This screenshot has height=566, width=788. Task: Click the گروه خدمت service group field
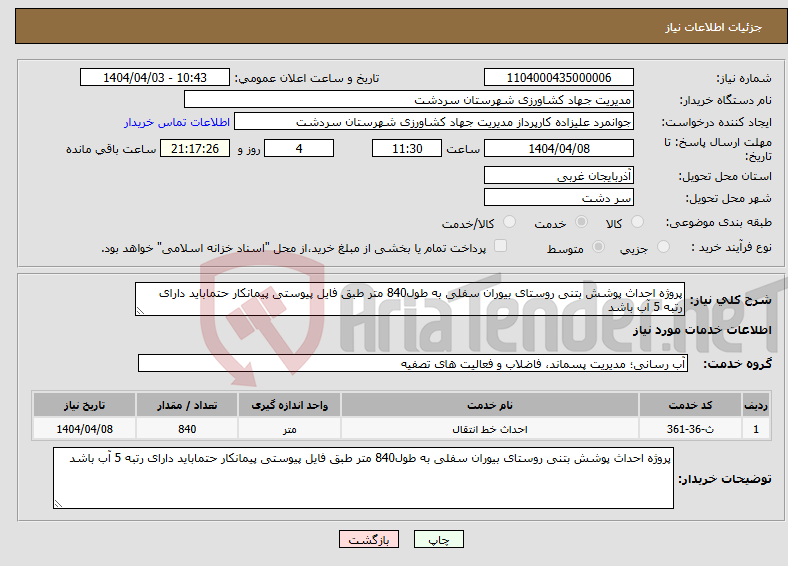413,363
